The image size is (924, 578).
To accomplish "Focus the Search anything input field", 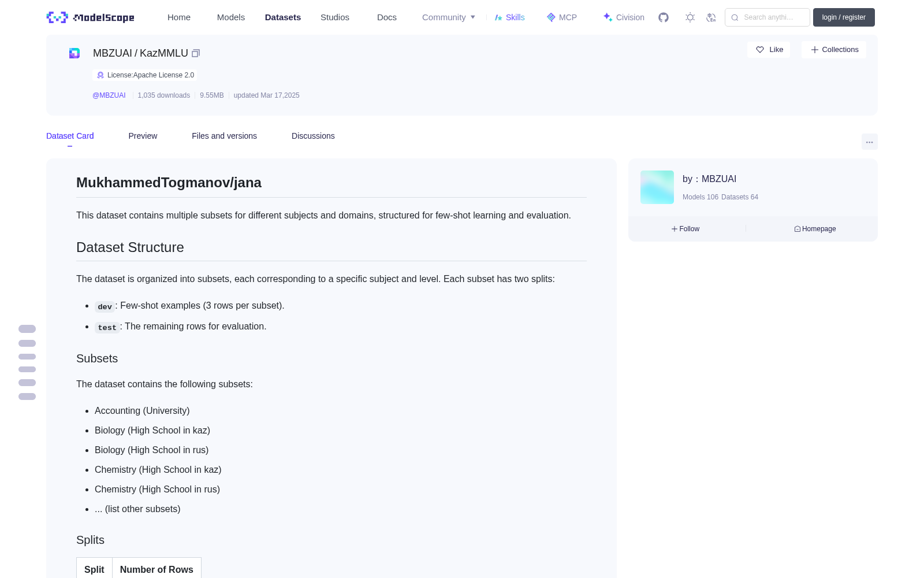I will 767,17.
